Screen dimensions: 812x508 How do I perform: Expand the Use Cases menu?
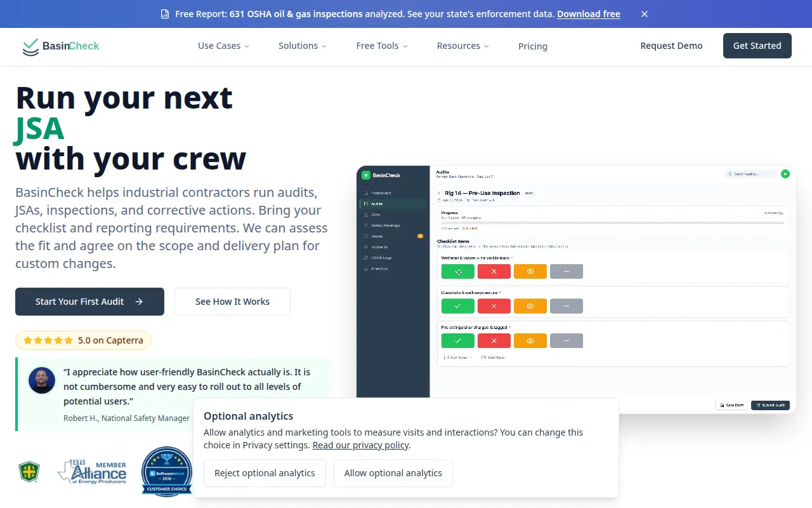tap(224, 46)
